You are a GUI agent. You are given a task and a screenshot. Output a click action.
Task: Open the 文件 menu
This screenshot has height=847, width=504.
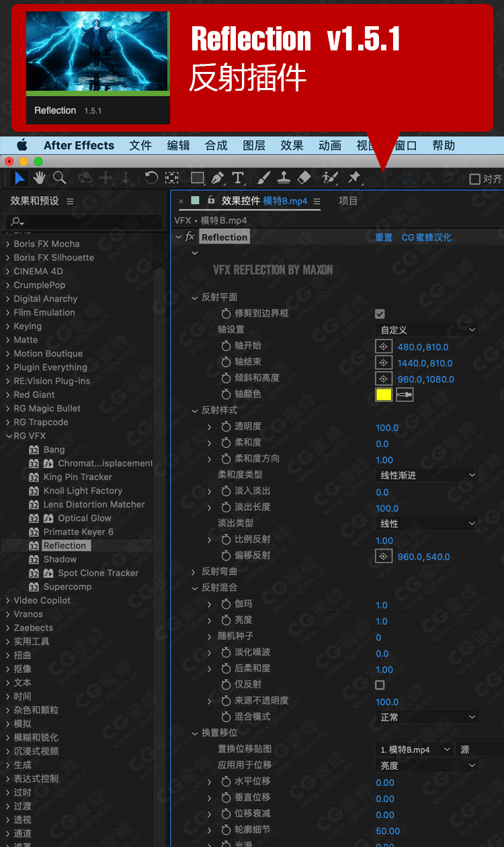click(x=140, y=145)
